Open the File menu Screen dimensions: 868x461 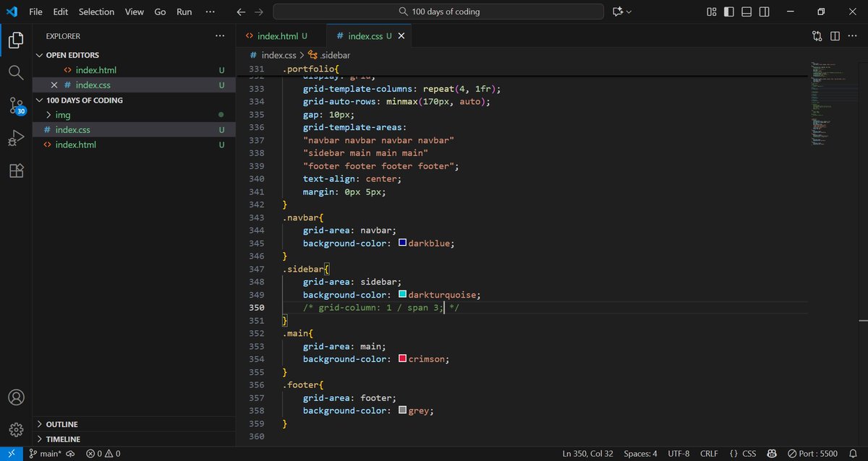[35, 12]
